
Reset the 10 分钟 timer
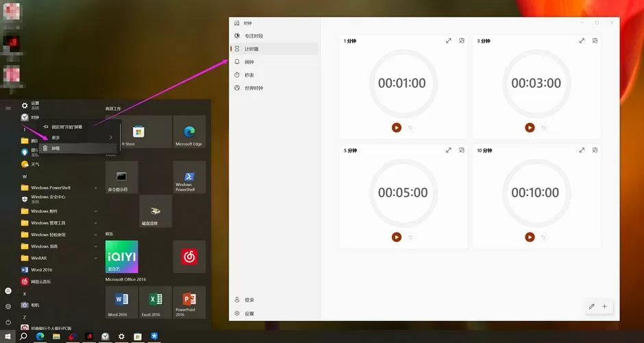click(543, 237)
